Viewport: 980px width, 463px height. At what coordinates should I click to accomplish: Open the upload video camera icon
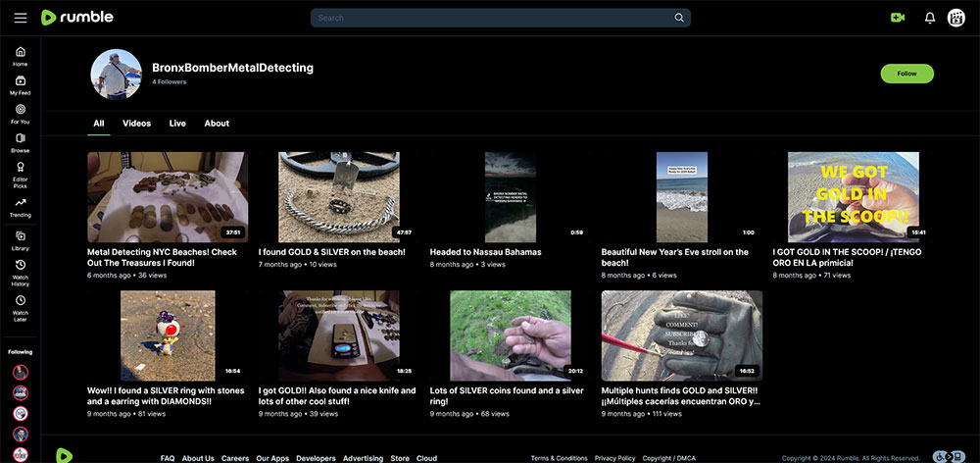(898, 18)
